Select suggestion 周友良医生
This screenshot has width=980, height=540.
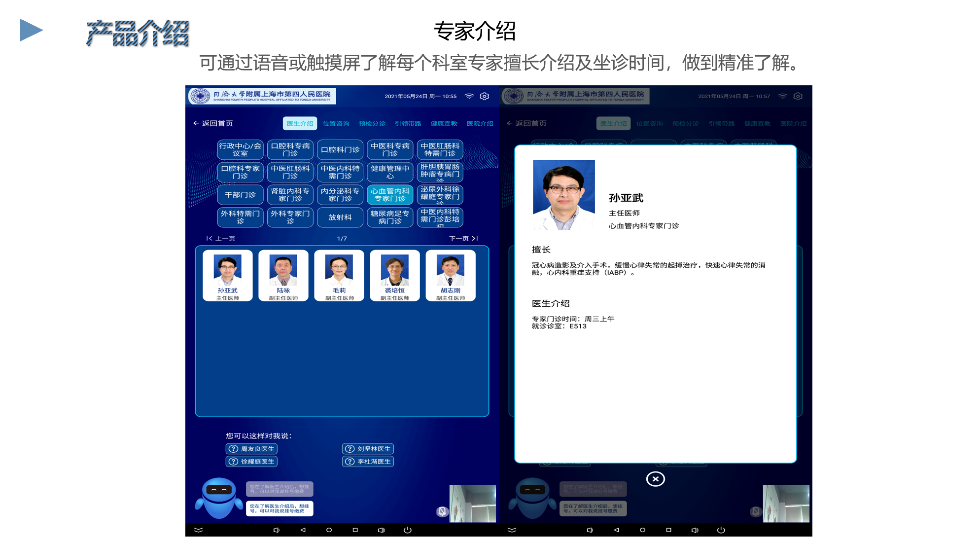pyautogui.click(x=252, y=449)
